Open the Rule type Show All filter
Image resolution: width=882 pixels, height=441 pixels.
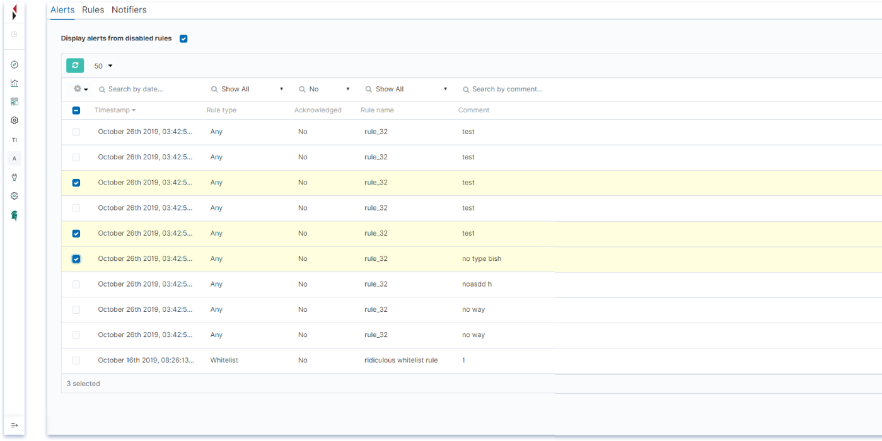coord(247,89)
